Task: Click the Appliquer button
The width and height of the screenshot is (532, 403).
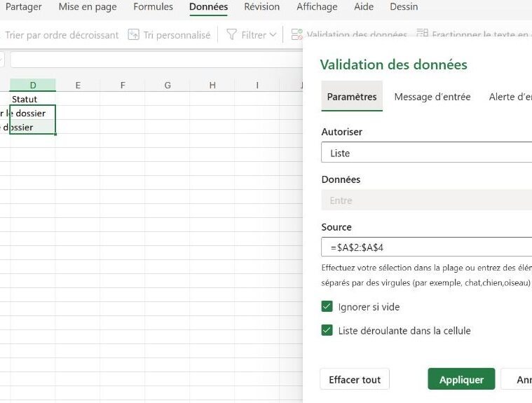Action: [x=461, y=379]
